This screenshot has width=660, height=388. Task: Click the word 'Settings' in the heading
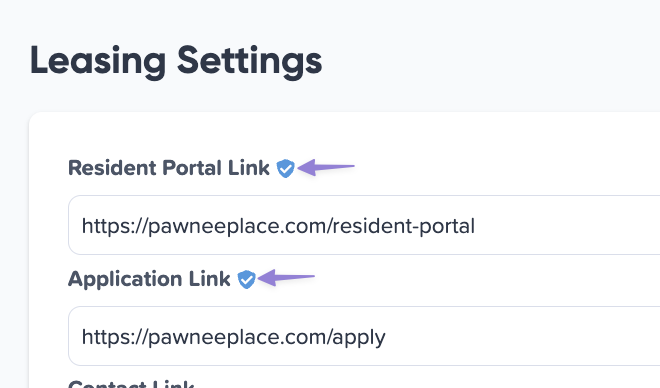250,61
